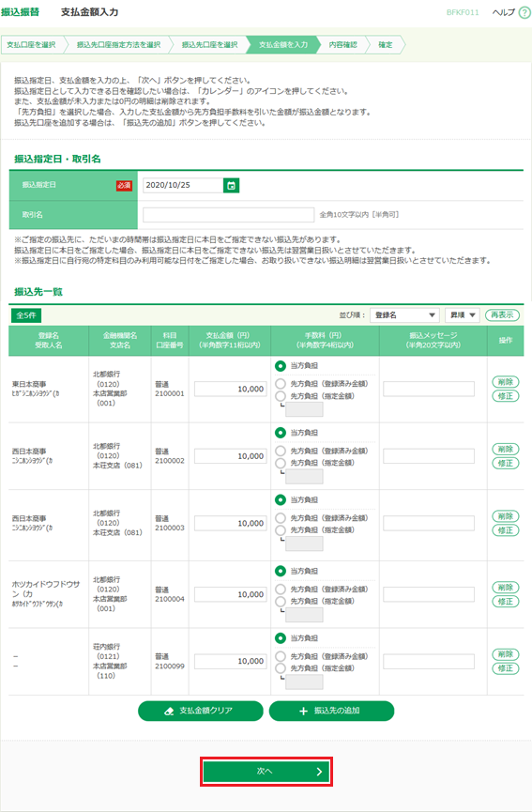Click 削除 for account 2100004 row
The width and height of the screenshot is (532, 812).
pyautogui.click(x=505, y=588)
